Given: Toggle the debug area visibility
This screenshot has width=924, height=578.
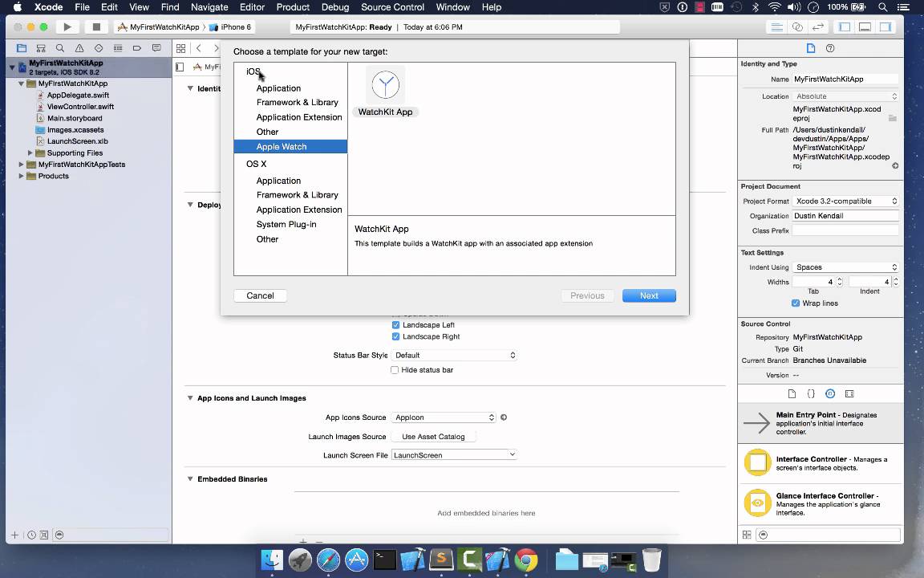Looking at the screenshot, I should 865,26.
